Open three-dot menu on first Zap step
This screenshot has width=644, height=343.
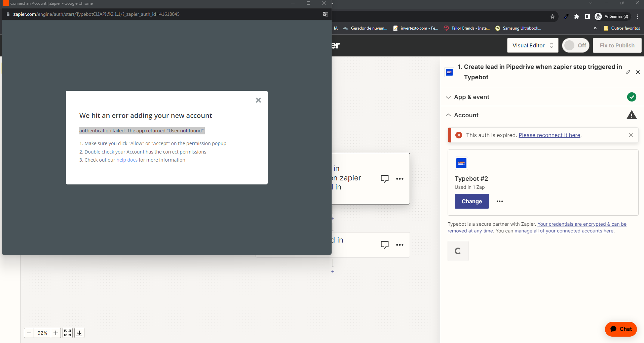(x=400, y=179)
